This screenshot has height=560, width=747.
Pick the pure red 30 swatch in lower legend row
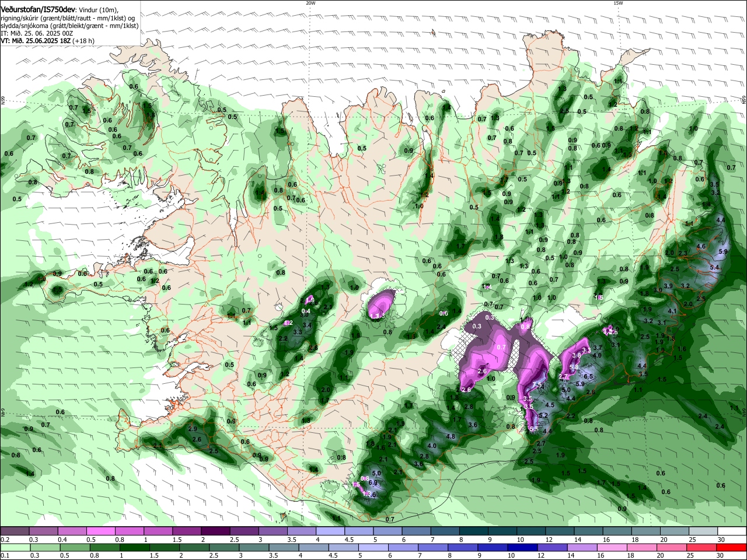[731, 548]
